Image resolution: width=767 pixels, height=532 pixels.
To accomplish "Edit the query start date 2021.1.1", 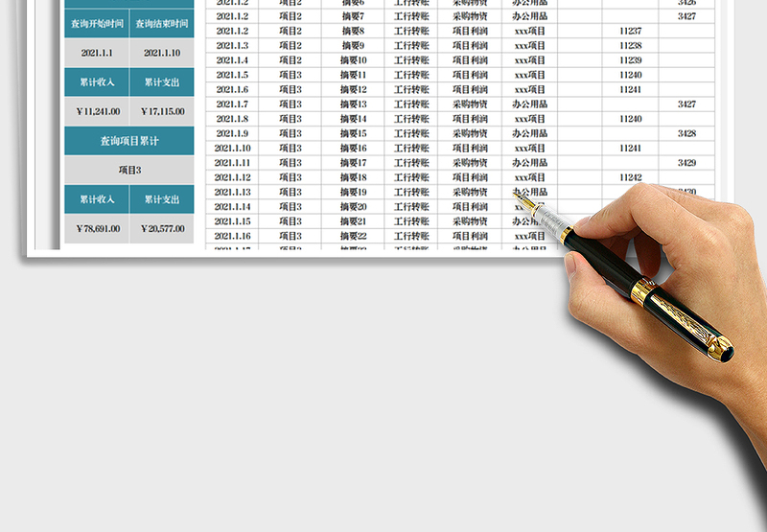I will (97, 53).
